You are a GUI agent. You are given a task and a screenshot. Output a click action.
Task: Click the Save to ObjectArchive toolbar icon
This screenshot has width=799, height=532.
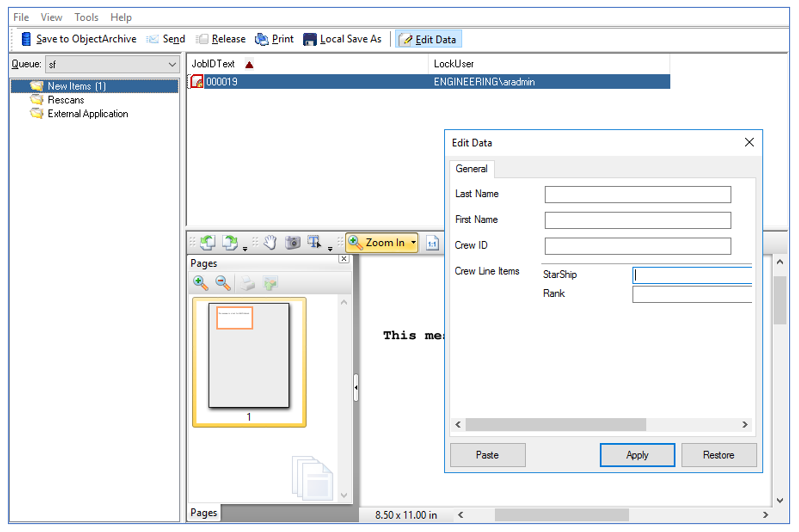pos(25,39)
